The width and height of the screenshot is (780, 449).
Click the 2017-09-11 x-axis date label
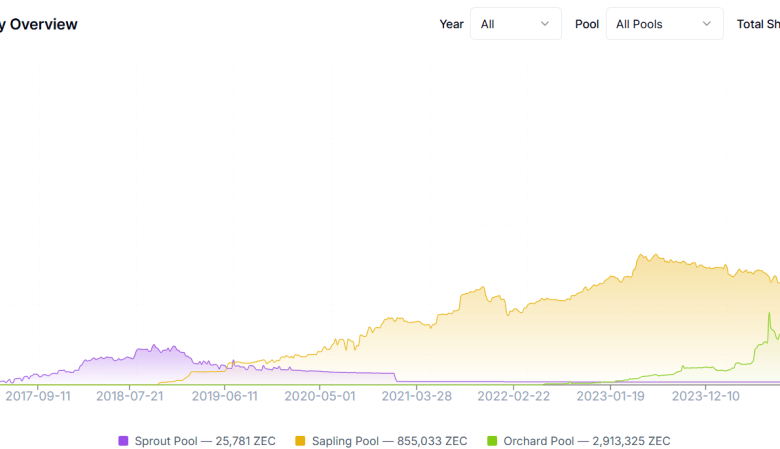click(38, 396)
